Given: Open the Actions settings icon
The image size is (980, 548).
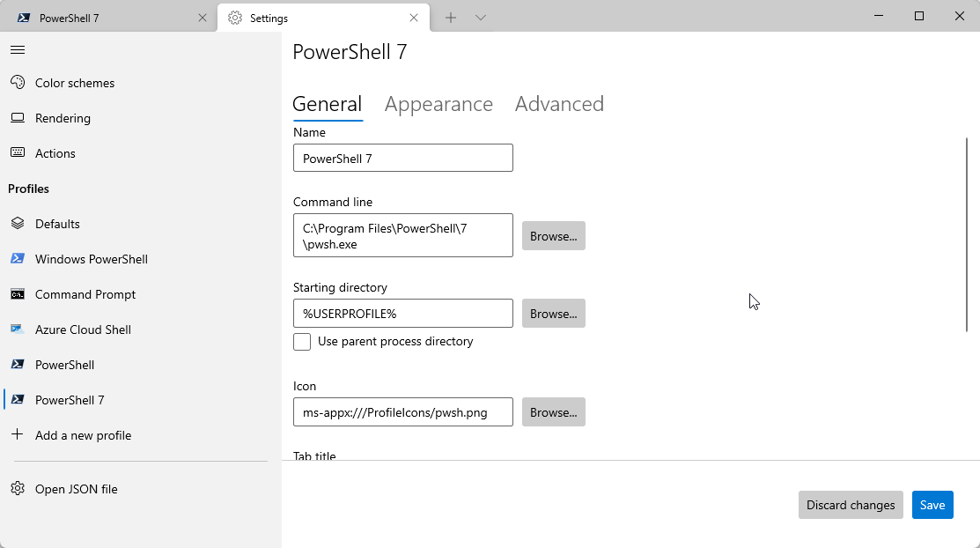Looking at the screenshot, I should tap(18, 152).
